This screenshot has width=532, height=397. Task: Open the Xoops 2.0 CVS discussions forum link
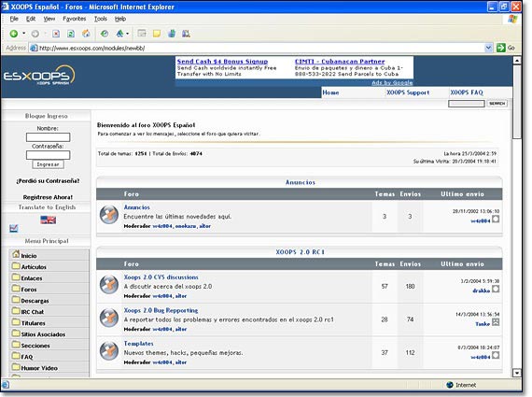pyautogui.click(x=161, y=277)
